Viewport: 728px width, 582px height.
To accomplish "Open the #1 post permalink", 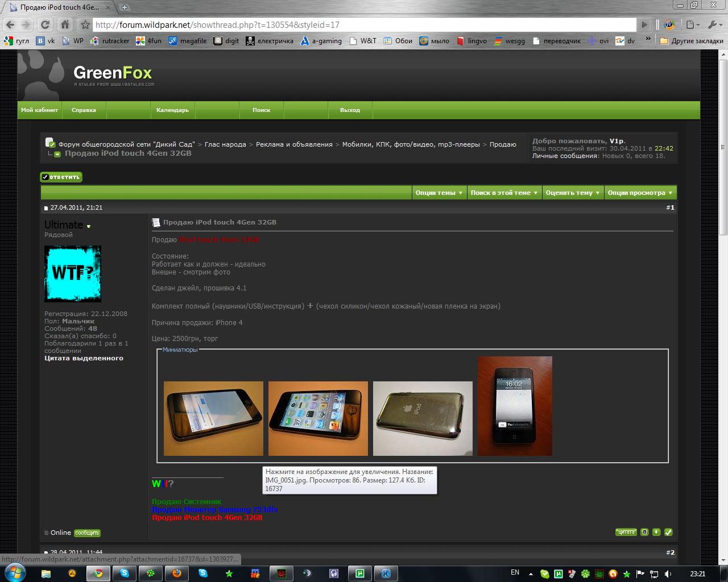I will (671, 207).
